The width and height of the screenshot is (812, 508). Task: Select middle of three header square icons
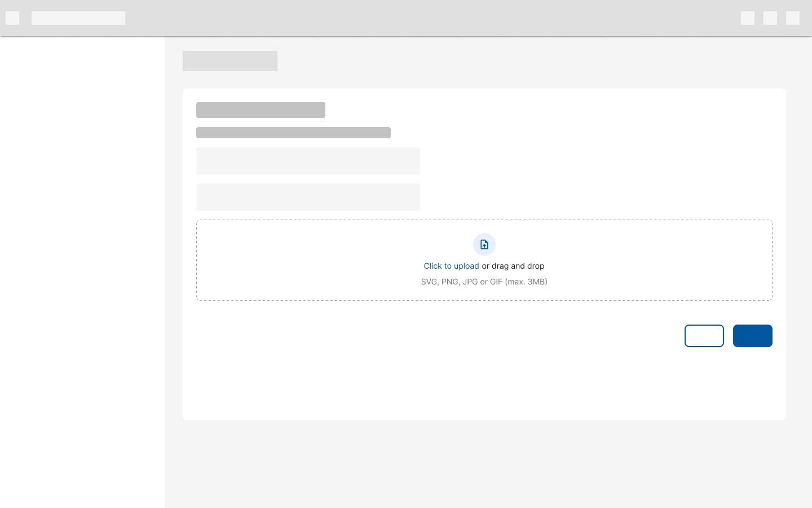point(770,18)
